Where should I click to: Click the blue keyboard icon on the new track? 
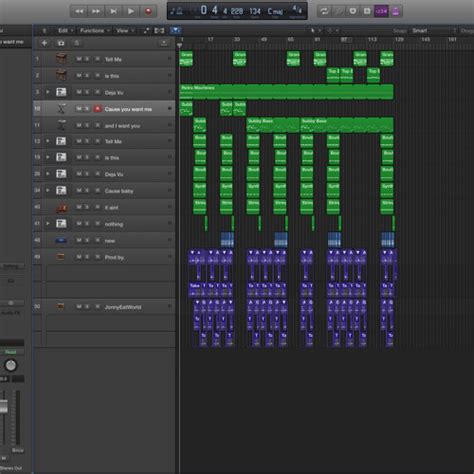point(61,240)
